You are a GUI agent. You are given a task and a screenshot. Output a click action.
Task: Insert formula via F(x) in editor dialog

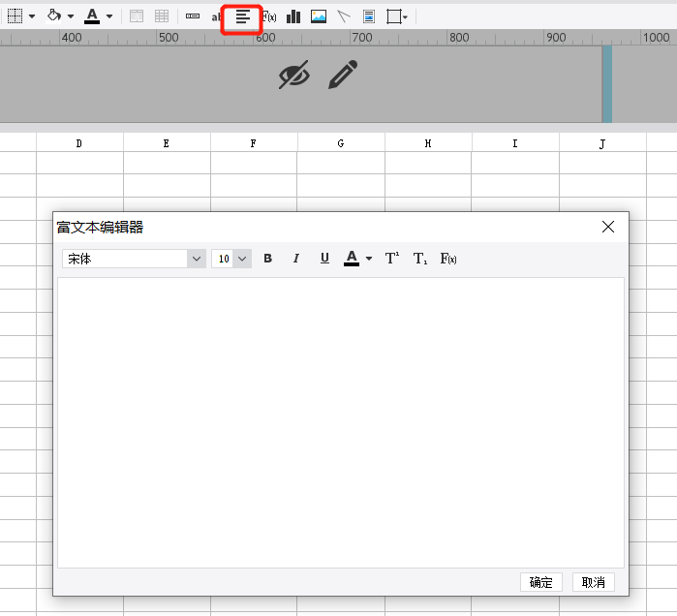(x=448, y=259)
